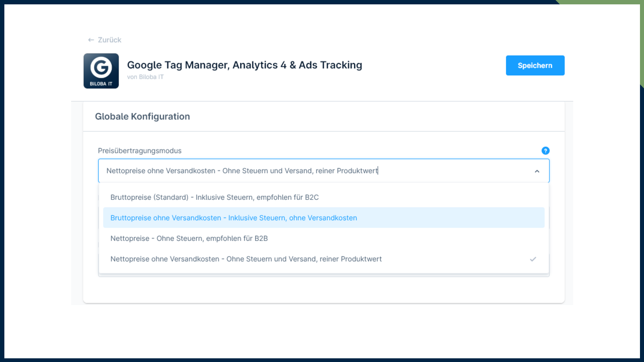Click the Globale Konfiguration card heading
This screenshot has height=362, width=644.
tap(142, 116)
